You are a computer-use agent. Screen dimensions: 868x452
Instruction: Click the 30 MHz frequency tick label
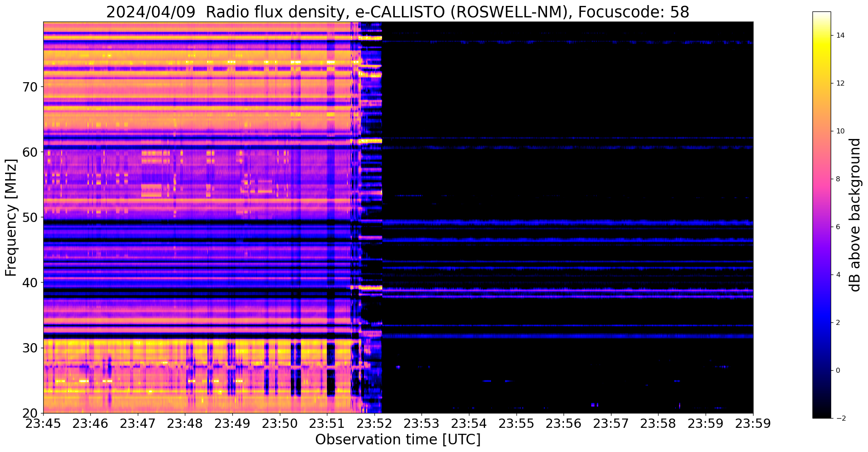click(x=30, y=348)
